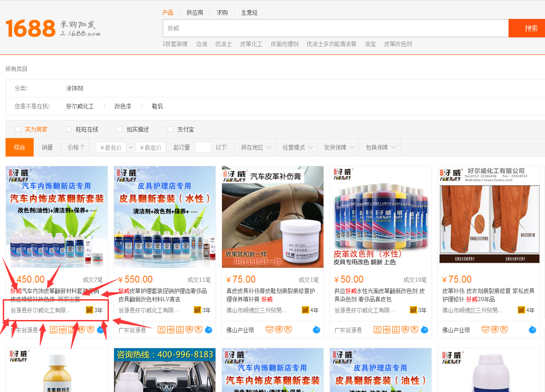This screenshot has height=392, width=545.
Task: Click the 2折套装裙 related search link
Action: pos(175,44)
